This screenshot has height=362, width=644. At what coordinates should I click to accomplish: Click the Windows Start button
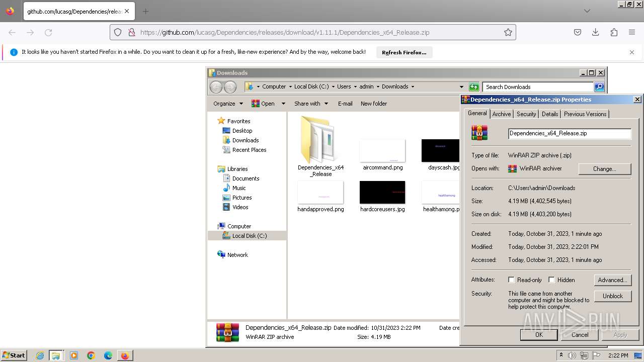point(14,355)
